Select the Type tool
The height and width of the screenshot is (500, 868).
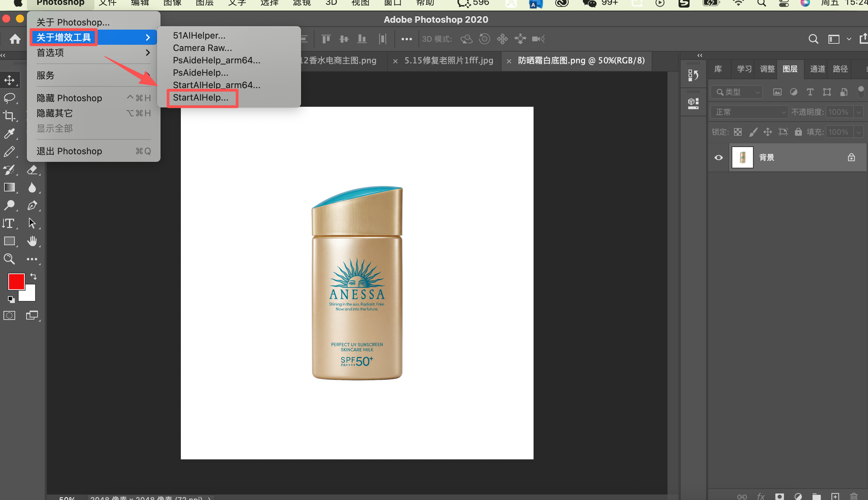coord(9,223)
